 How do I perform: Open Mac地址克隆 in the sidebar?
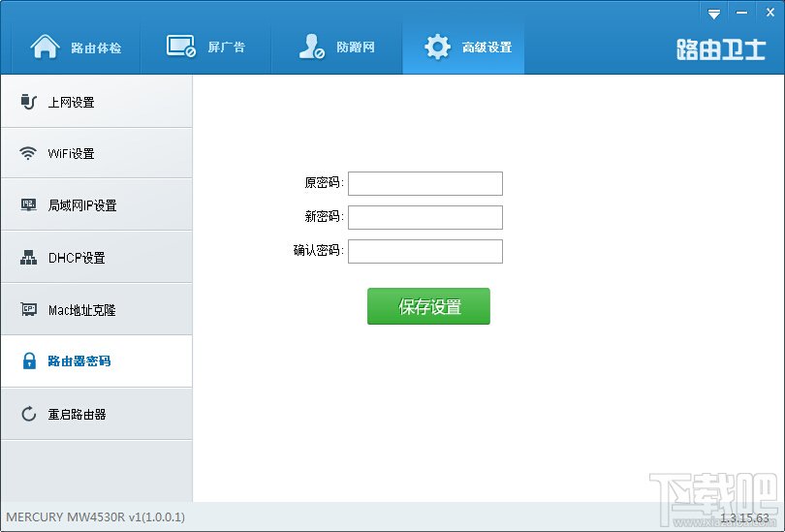pos(97,309)
